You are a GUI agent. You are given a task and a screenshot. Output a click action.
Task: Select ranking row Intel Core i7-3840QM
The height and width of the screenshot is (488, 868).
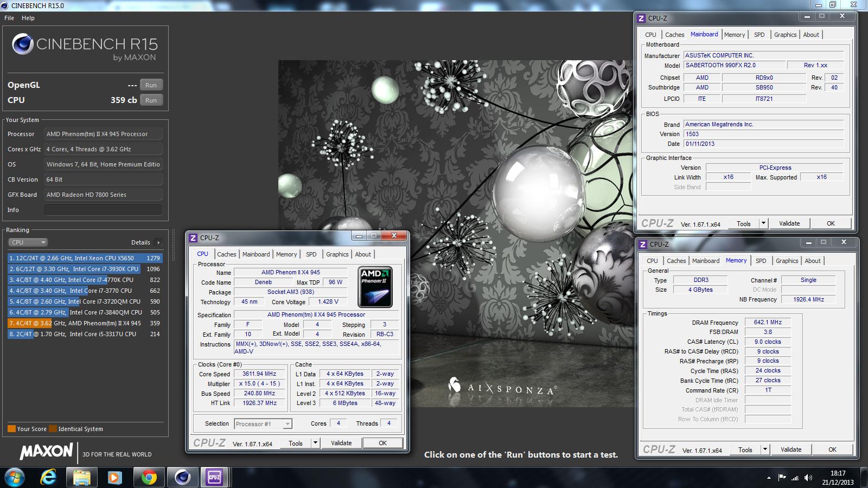tap(85, 312)
